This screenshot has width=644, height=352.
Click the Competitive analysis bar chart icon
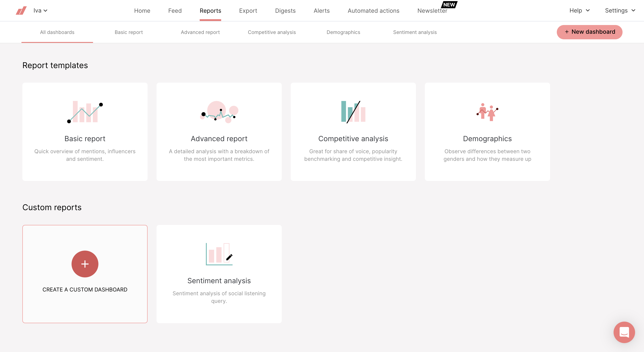[353, 112]
